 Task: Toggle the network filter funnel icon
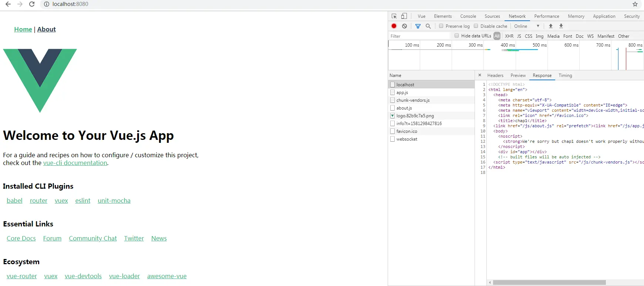pos(418,26)
